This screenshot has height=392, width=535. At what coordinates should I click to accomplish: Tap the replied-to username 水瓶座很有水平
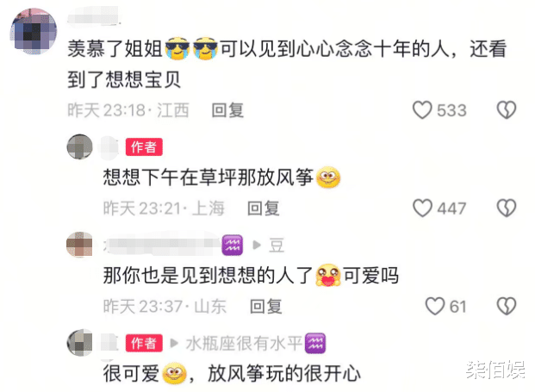(x=245, y=343)
